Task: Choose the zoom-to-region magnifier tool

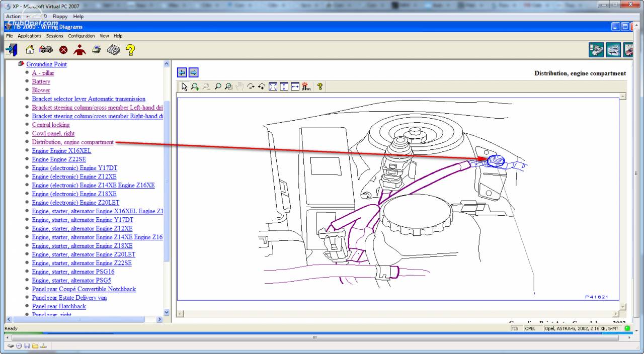Action: tap(229, 86)
